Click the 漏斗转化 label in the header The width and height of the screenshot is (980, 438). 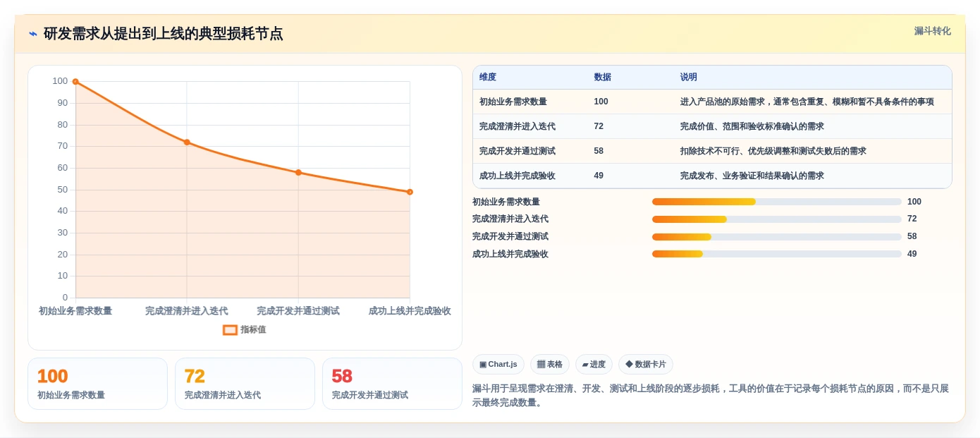tap(932, 31)
